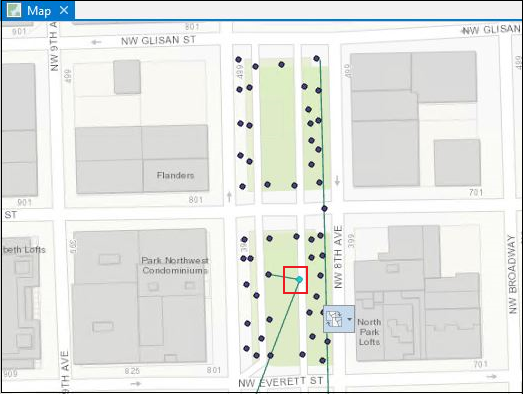Viewport: 523px width, 394px height.
Task: Click the NW BROADWAY street label
Action: tap(512, 274)
